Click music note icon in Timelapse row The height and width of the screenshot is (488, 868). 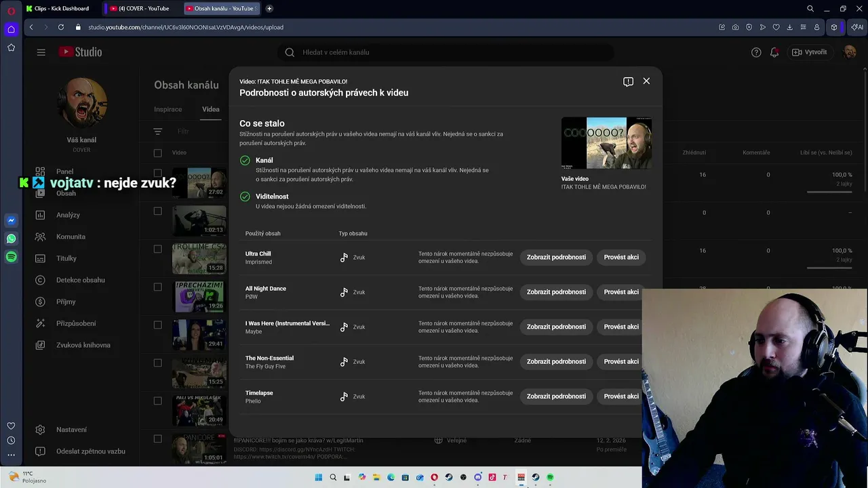(x=344, y=396)
